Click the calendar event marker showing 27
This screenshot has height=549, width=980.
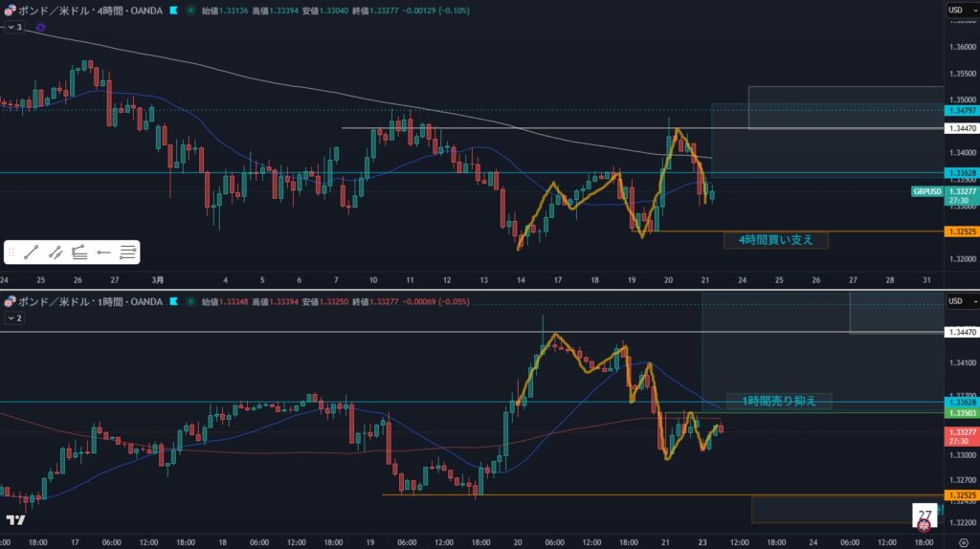[924, 515]
